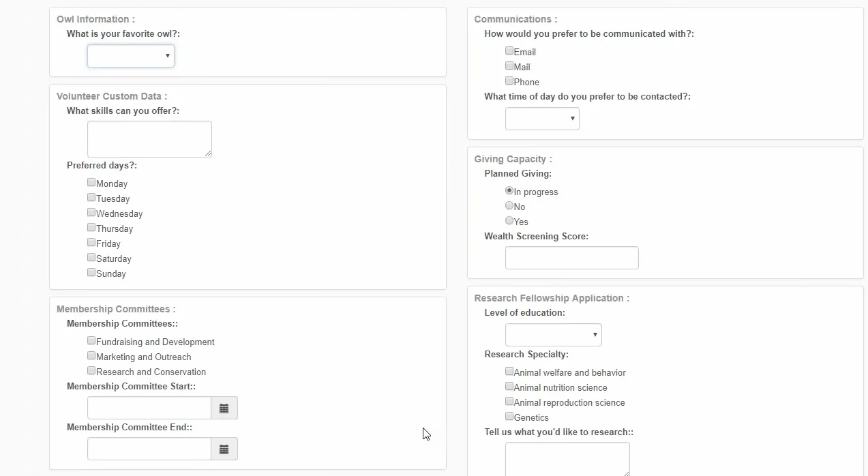Focus the research interests text area
The image size is (868, 476).
pyautogui.click(x=567, y=459)
